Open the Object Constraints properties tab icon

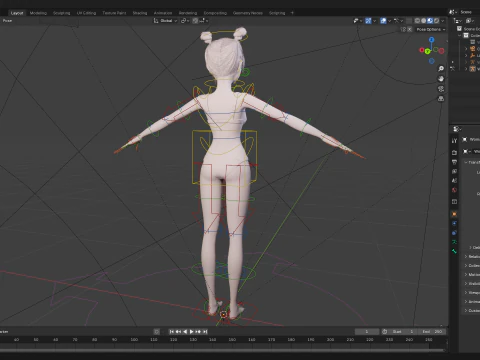pyautogui.click(x=454, y=233)
